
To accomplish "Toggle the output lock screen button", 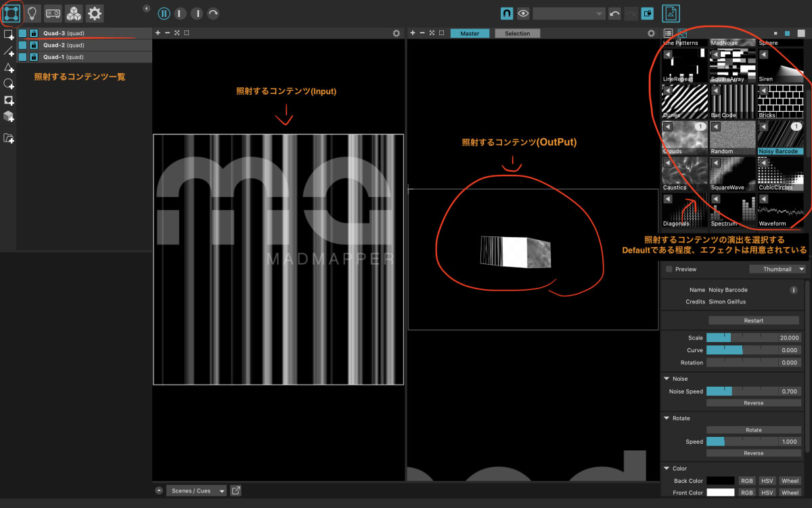I will click(x=648, y=14).
